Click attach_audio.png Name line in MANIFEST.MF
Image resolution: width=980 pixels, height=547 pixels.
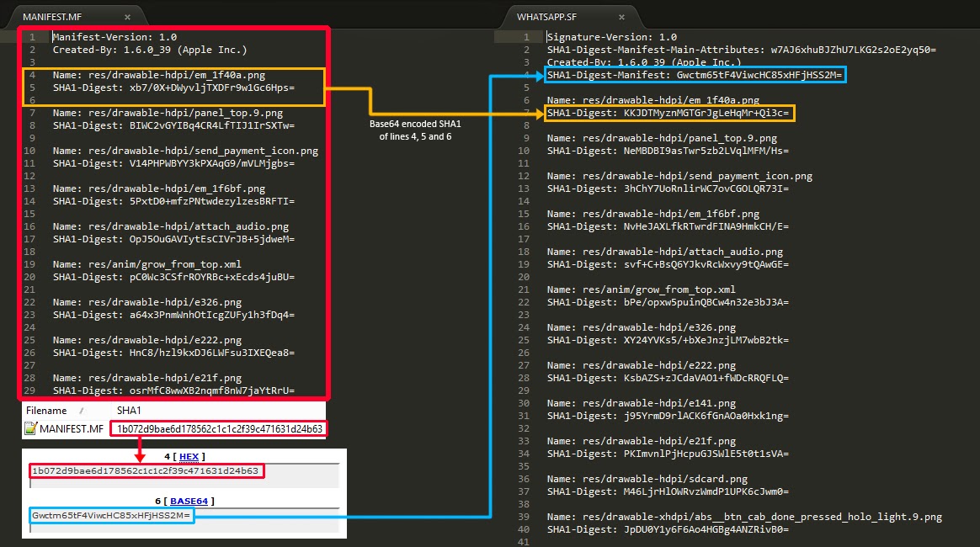pyautogui.click(x=171, y=226)
